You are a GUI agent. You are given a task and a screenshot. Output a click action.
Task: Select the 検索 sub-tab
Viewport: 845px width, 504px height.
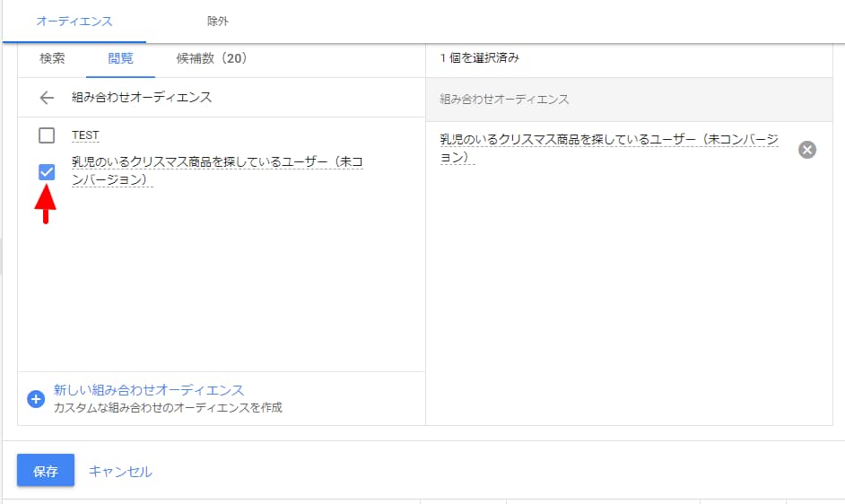(x=52, y=58)
